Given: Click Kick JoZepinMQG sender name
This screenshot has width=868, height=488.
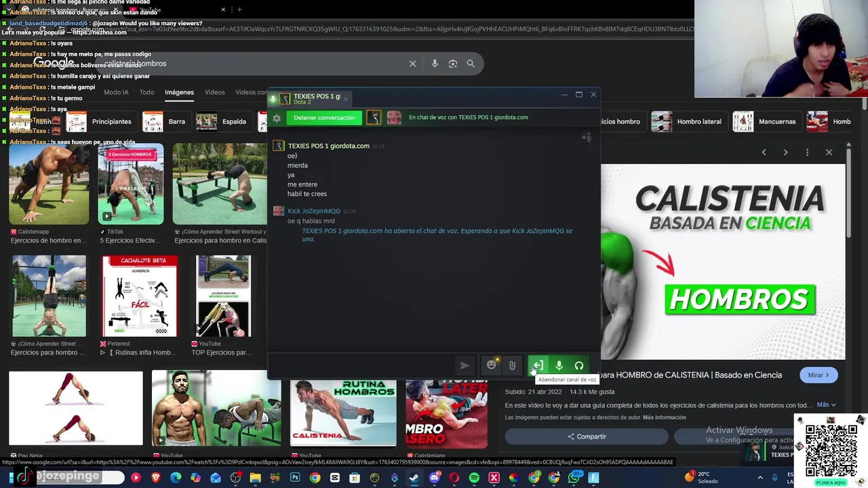Looking at the screenshot, I should (x=313, y=211).
